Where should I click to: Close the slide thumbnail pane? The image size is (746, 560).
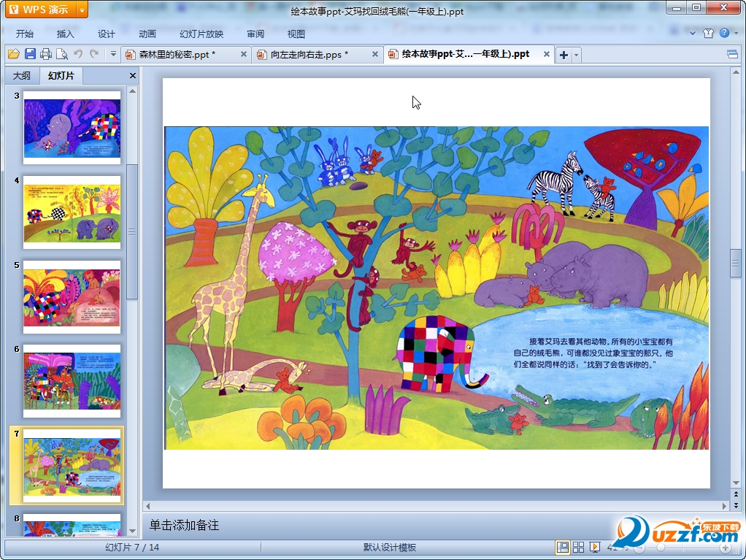pyautogui.click(x=133, y=76)
